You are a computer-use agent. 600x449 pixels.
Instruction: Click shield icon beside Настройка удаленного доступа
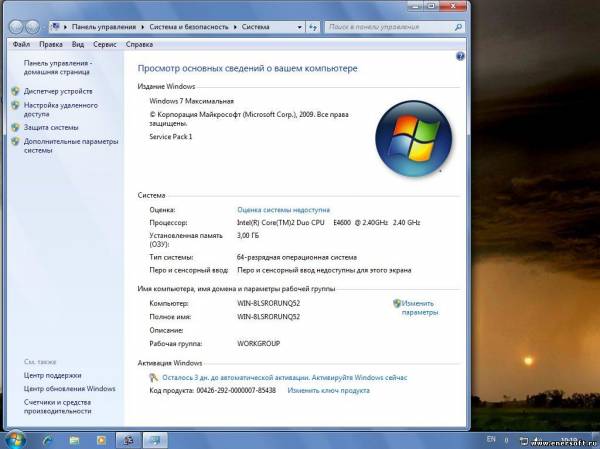click(15, 105)
